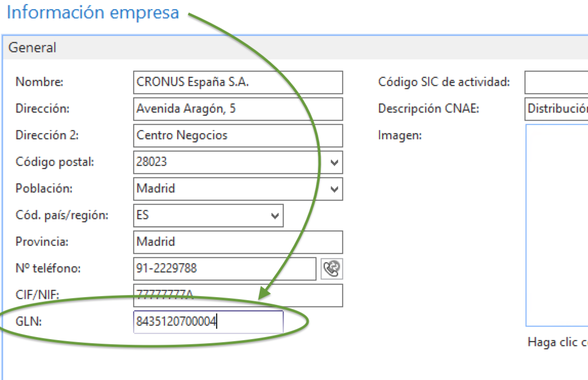This screenshot has height=380, width=588.
Task: Click the CIF/NIF input field
Action: click(238, 295)
